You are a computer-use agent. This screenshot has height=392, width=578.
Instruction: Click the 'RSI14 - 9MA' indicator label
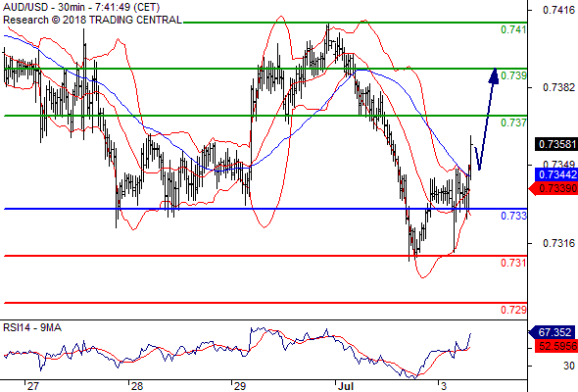(x=32, y=327)
